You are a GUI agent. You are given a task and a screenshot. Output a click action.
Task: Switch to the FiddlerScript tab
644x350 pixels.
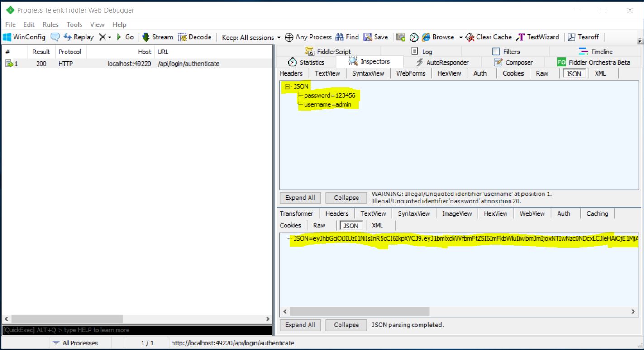pyautogui.click(x=328, y=52)
